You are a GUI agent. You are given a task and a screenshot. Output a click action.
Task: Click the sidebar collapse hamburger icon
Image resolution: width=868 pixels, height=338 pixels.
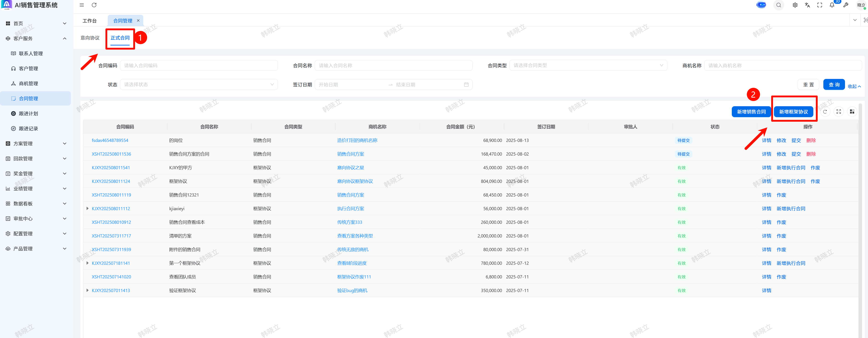coord(82,5)
